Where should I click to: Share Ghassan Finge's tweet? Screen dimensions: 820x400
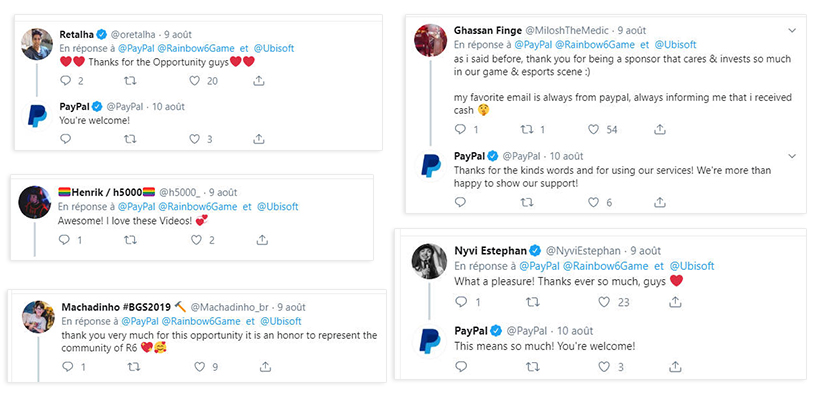click(658, 129)
